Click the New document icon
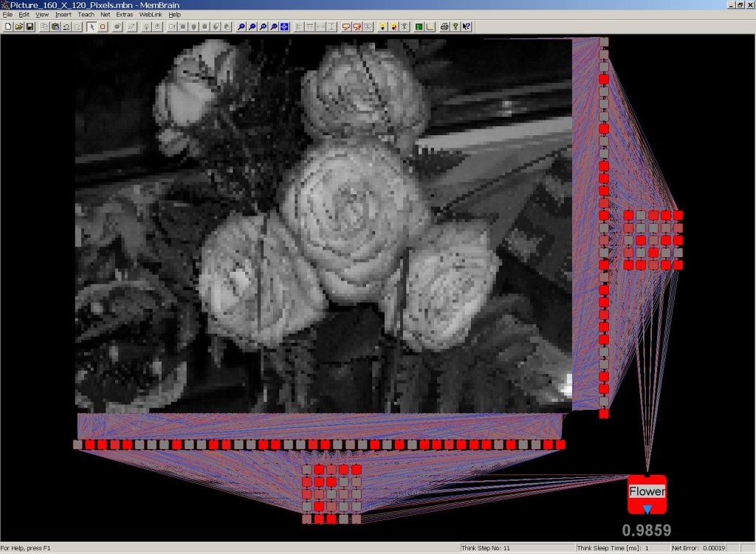The width and height of the screenshot is (756, 554). (8, 27)
